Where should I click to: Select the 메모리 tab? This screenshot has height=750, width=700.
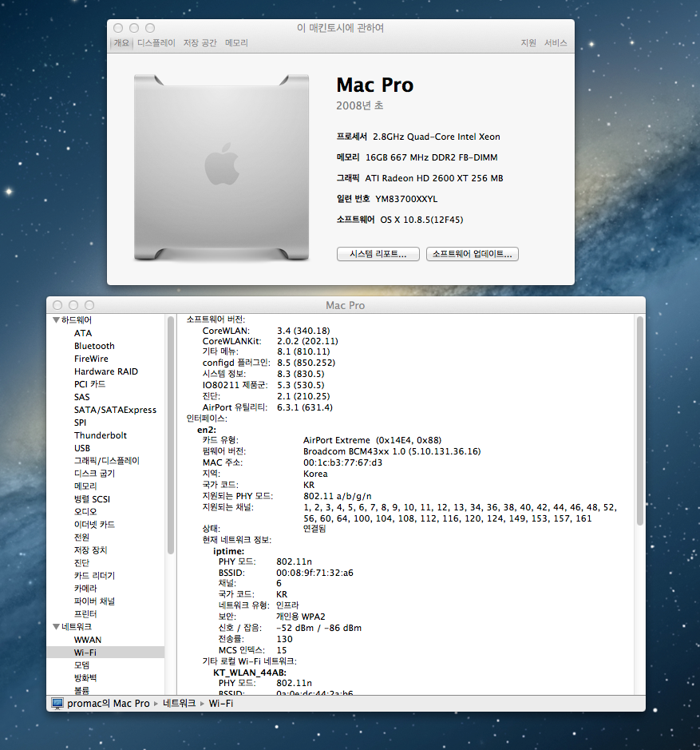pos(236,43)
